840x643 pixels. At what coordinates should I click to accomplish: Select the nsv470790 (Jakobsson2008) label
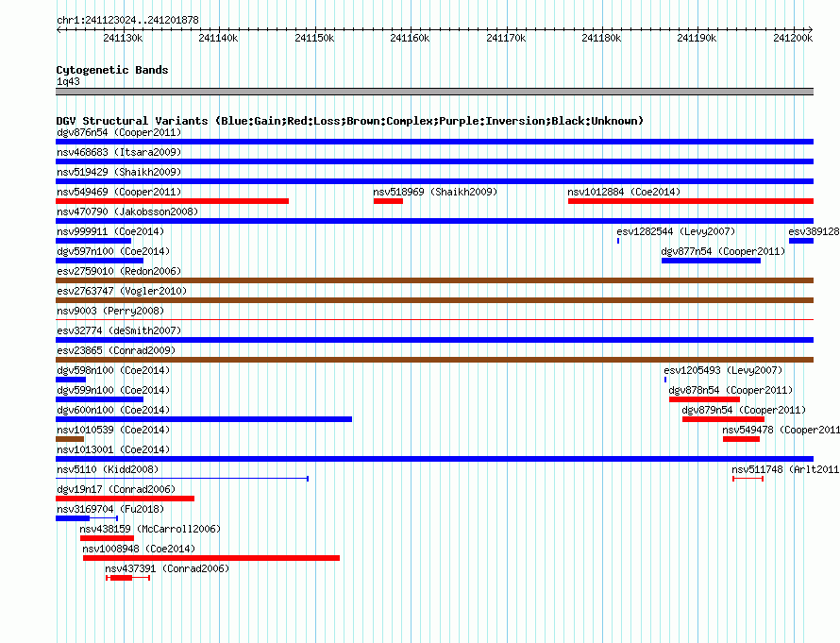click(127, 212)
